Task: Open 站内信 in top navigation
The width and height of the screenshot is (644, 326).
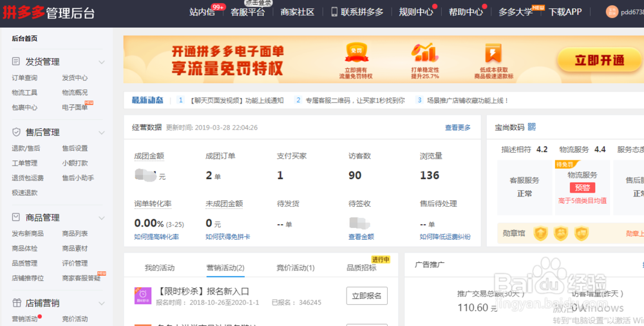Action: (202, 12)
